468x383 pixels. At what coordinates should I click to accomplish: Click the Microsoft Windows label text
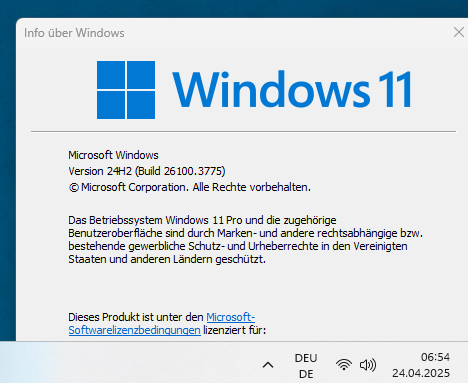(113, 155)
